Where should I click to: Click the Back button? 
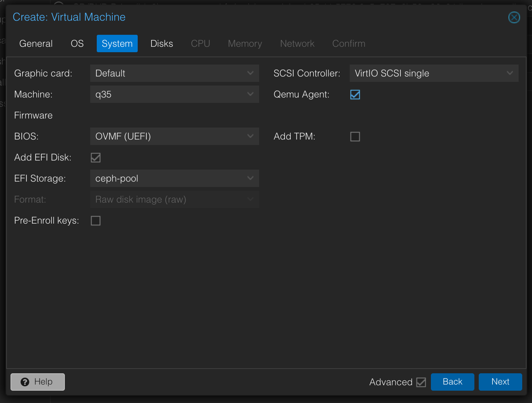click(x=452, y=382)
